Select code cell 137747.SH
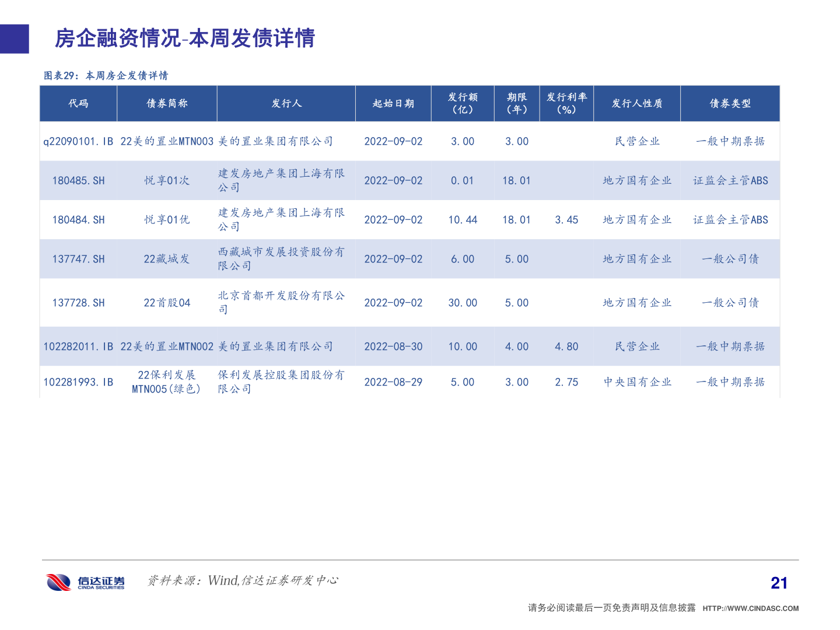The image size is (840, 630). [78, 259]
